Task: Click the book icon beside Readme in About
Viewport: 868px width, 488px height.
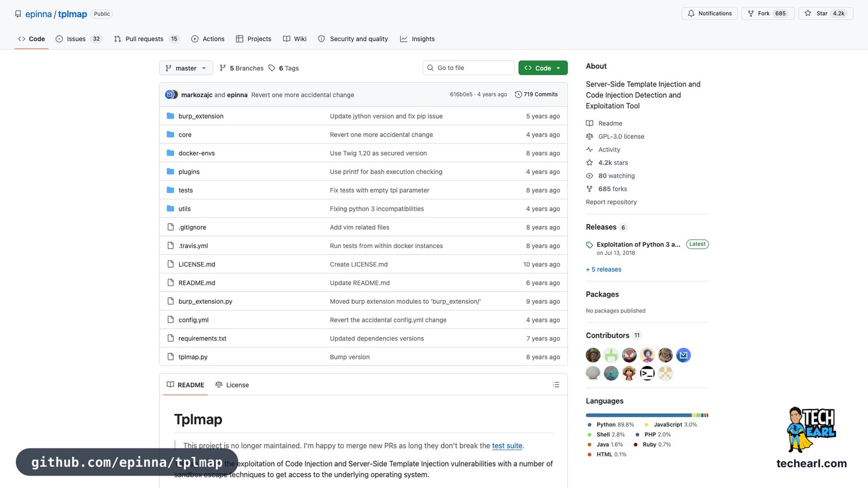Action: pyautogui.click(x=589, y=123)
